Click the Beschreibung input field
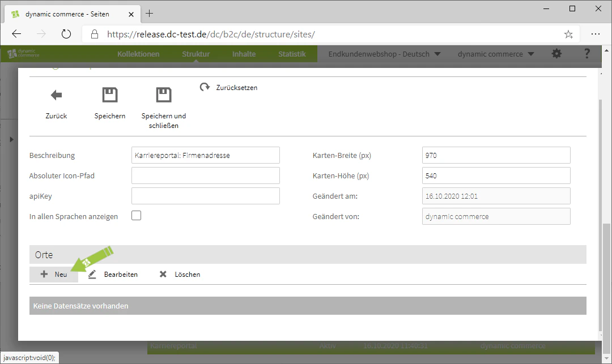Screen dimensions: 612x364 pos(205,155)
